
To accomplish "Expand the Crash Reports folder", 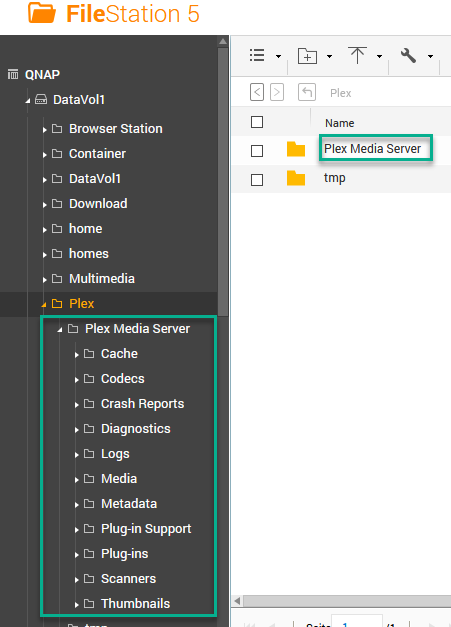I will coord(76,405).
